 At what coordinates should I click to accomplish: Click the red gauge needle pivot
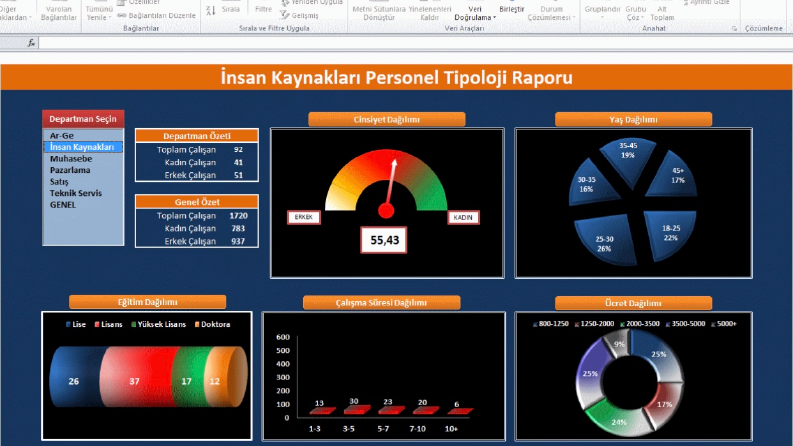tap(386, 210)
